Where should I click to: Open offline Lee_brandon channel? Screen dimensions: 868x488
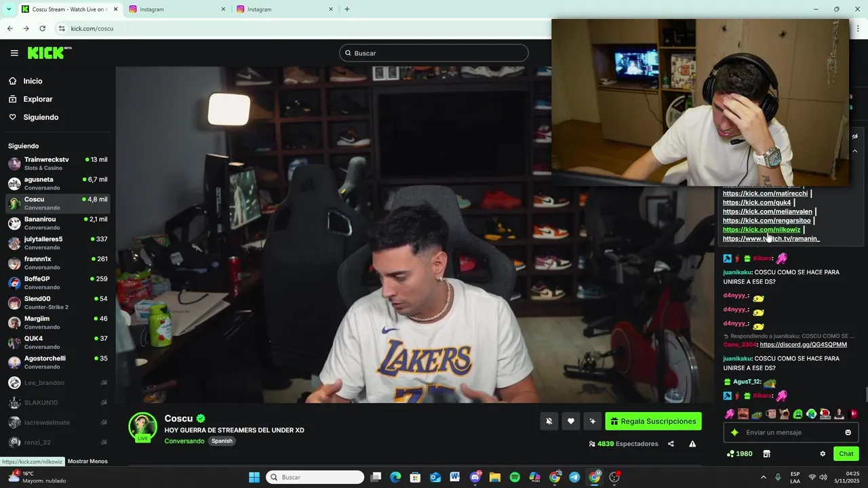click(x=58, y=383)
